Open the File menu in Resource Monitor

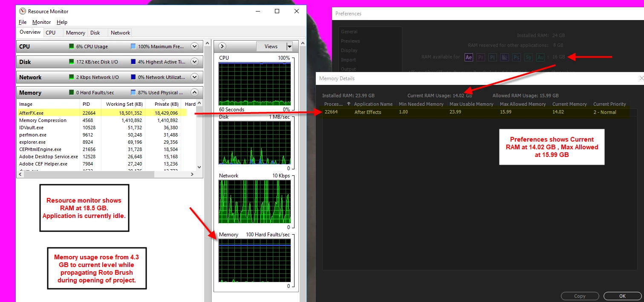click(x=23, y=22)
